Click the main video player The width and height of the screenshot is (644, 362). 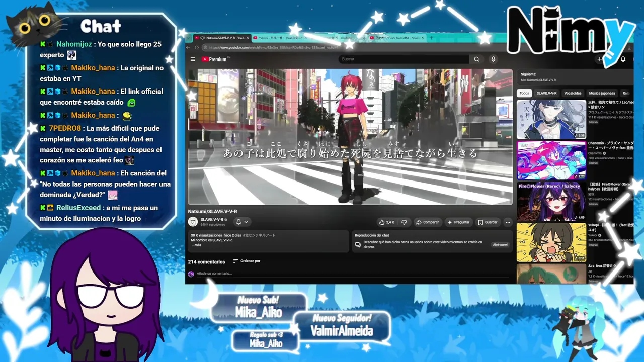350,137
